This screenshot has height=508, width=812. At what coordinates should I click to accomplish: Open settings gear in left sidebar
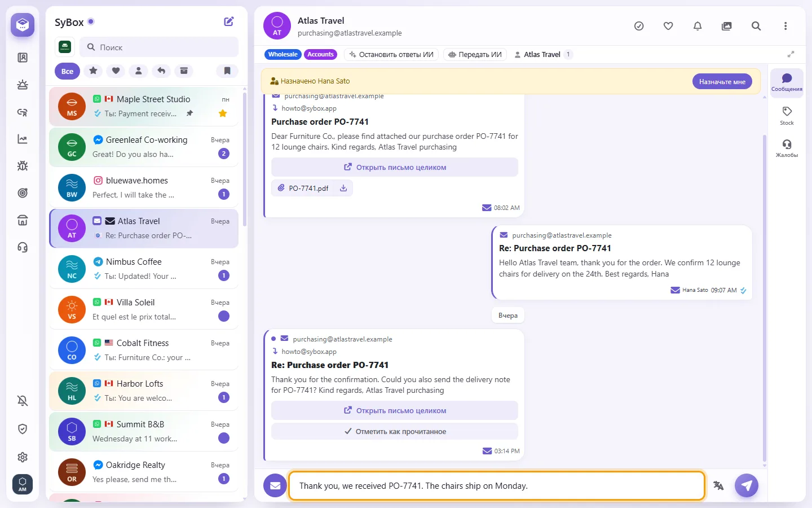23,457
